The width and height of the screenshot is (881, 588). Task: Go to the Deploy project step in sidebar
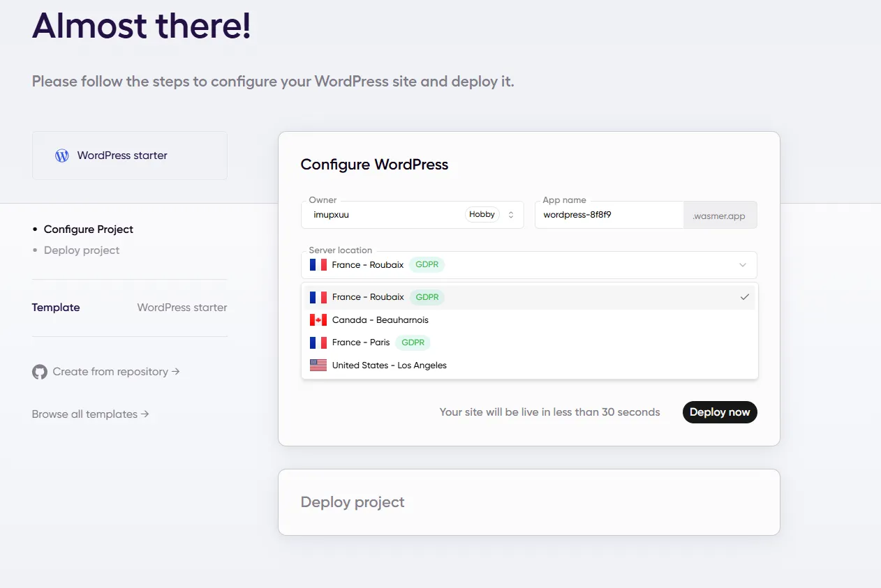[82, 250]
